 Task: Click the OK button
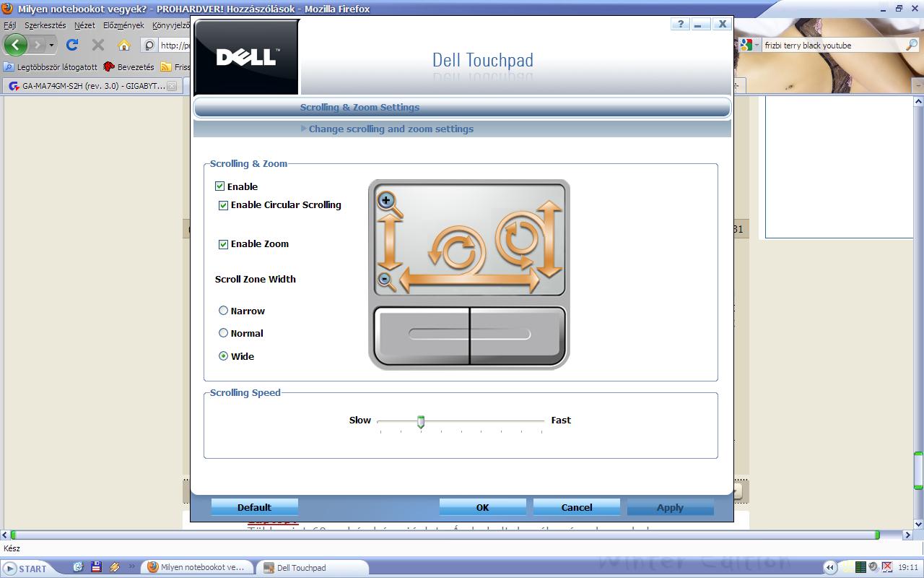[482, 507]
